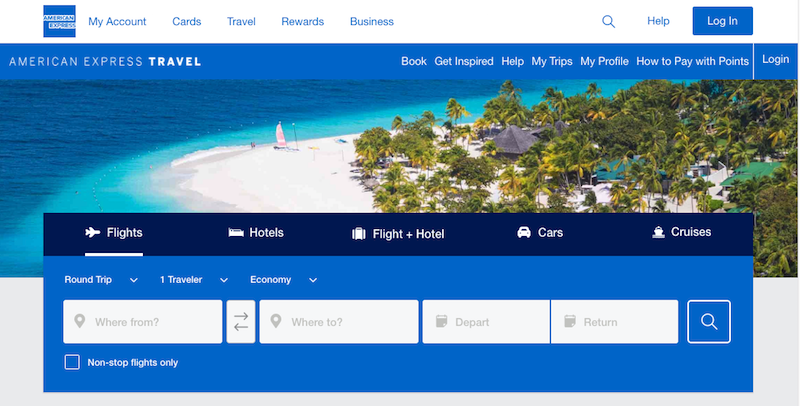The image size is (800, 406).
Task: Open the Rewards menu
Action: click(x=303, y=21)
